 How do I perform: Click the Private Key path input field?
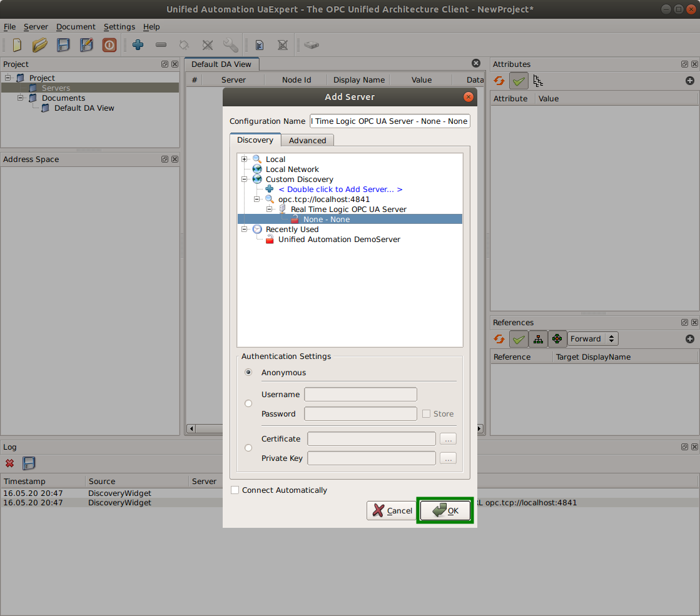tap(372, 458)
